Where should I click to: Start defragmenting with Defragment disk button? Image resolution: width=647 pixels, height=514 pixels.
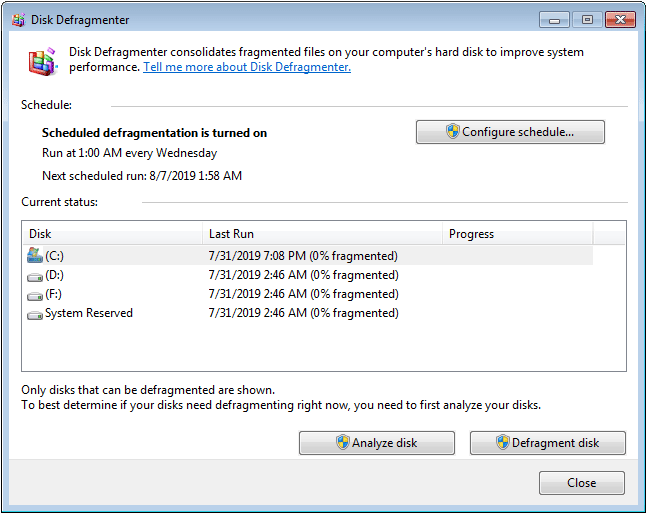(547, 443)
